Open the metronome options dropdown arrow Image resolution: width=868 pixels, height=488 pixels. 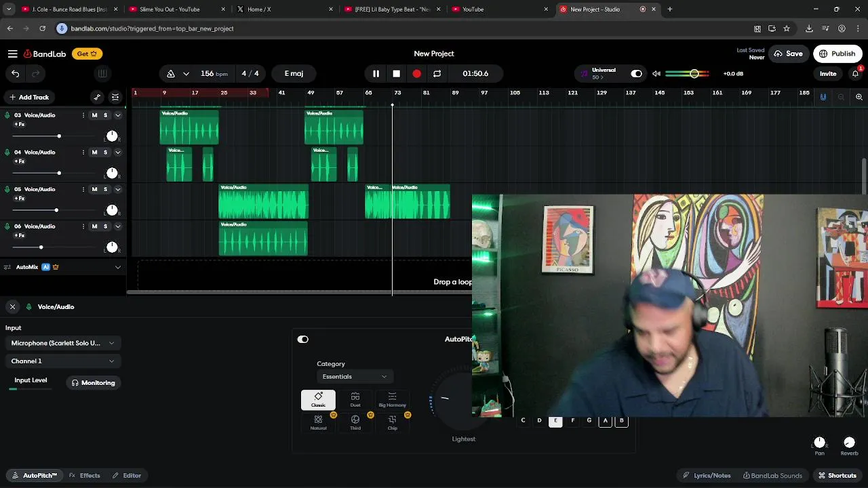(x=186, y=73)
